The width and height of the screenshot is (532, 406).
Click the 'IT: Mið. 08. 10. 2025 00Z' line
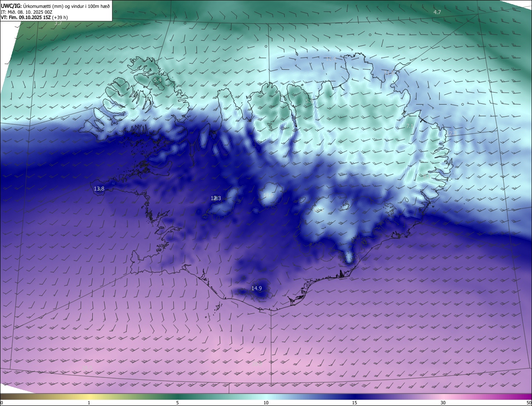[x=27, y=12]
